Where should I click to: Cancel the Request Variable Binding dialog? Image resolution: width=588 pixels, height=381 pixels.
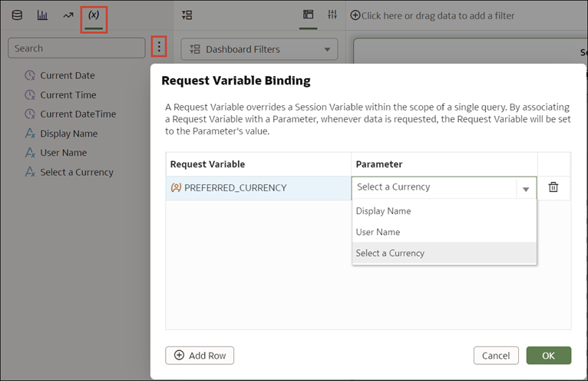496,356
